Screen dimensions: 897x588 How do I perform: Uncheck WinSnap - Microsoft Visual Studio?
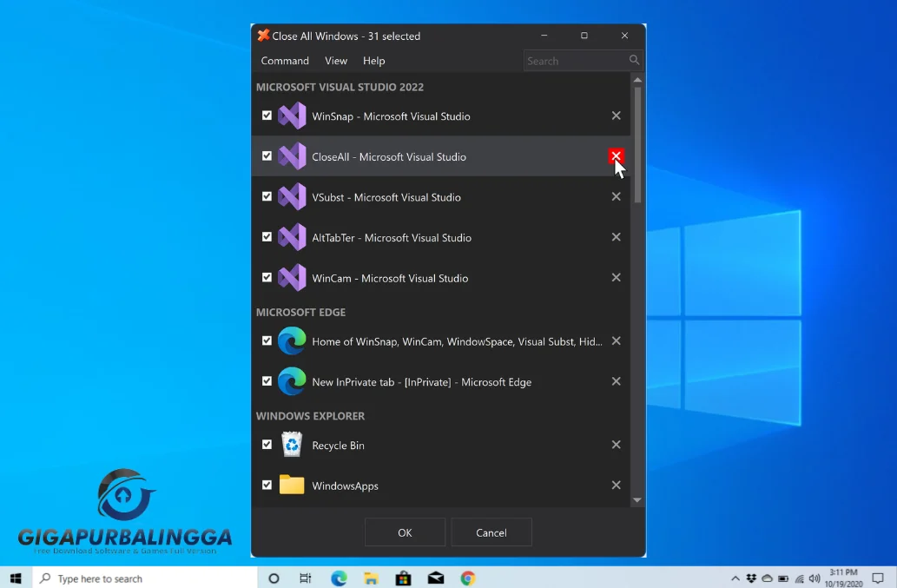267,116
